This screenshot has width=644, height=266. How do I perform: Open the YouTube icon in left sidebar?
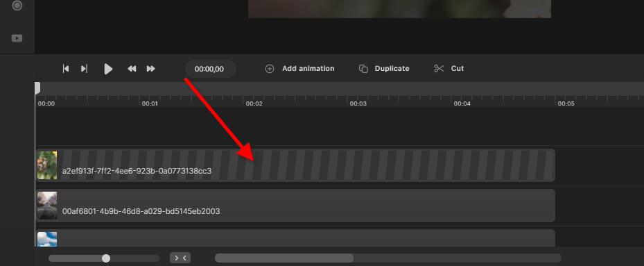point(17,38)
